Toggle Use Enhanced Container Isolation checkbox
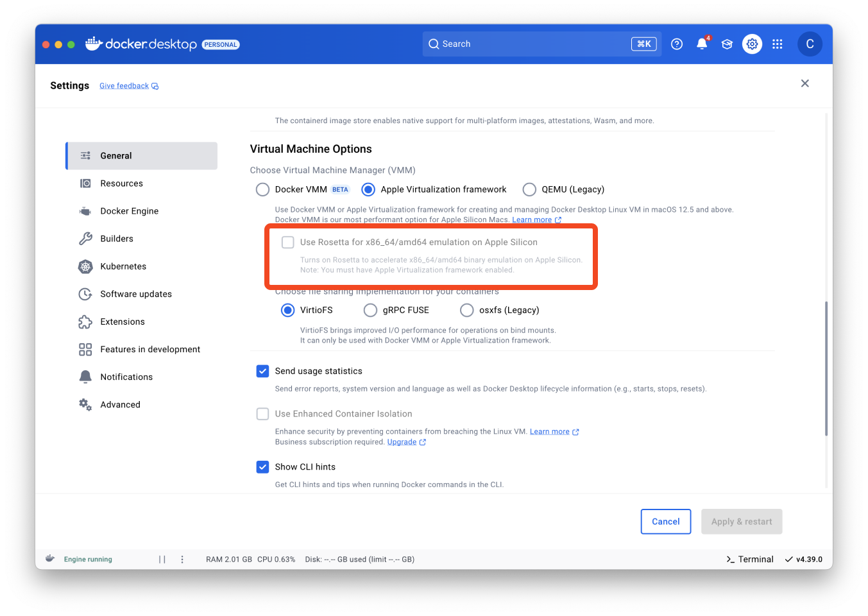 tap(262, 414)
